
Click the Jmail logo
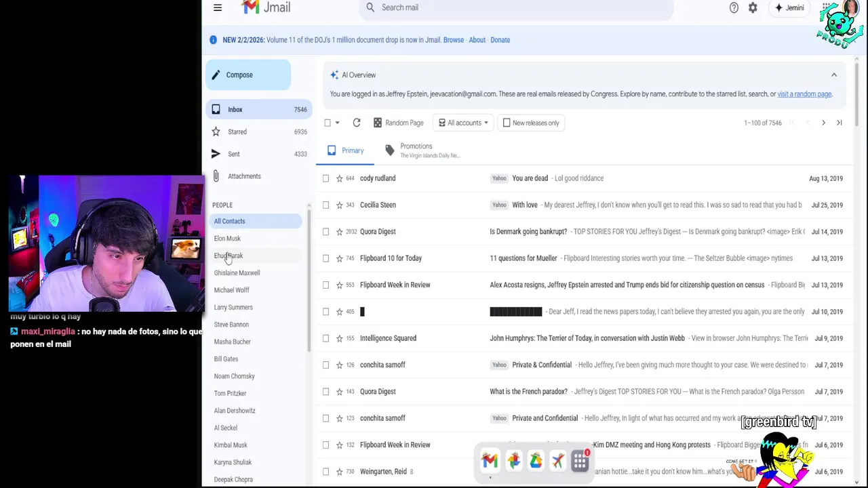pos(266,7)
